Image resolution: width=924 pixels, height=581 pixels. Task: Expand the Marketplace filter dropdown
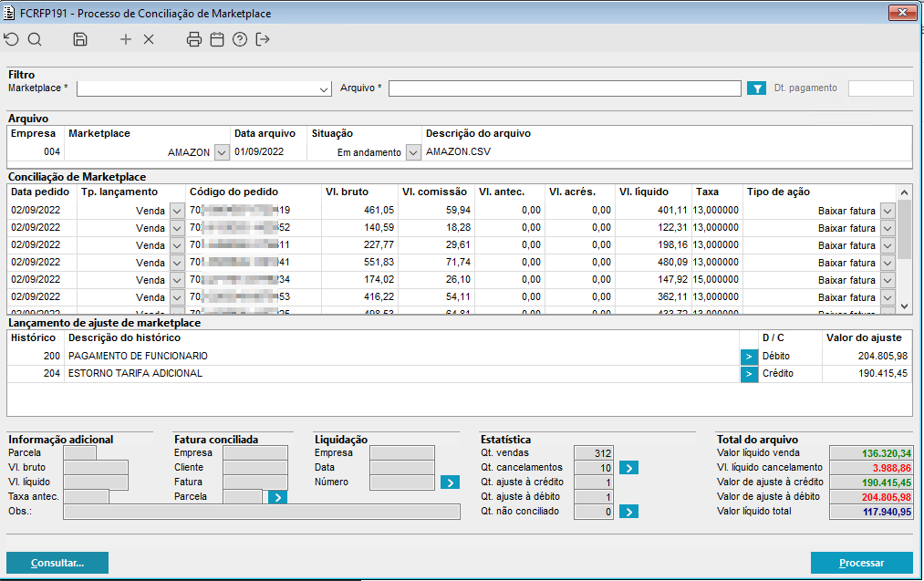click(324, 89)
